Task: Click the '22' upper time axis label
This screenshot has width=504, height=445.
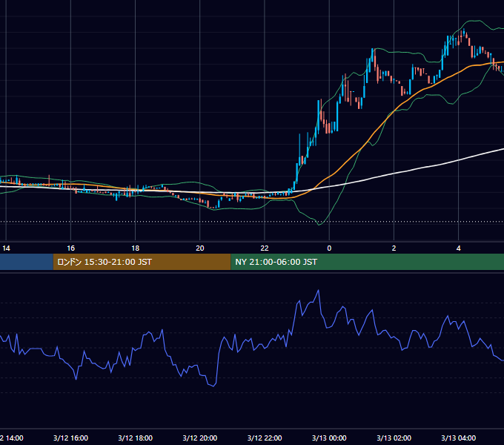Action: pyautogui.click(x=265, y=248)
